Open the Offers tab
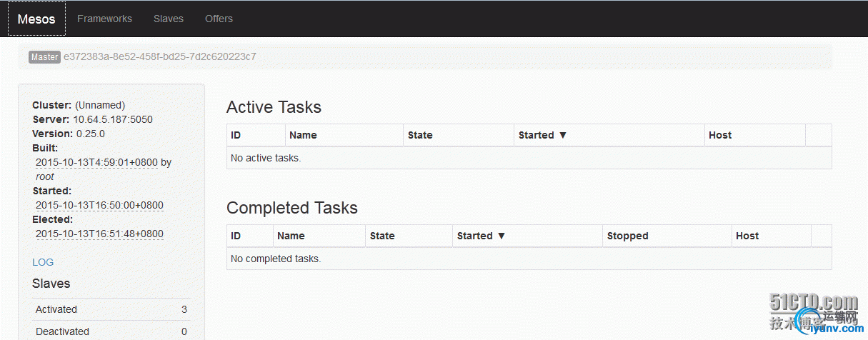 pos(219,19)
